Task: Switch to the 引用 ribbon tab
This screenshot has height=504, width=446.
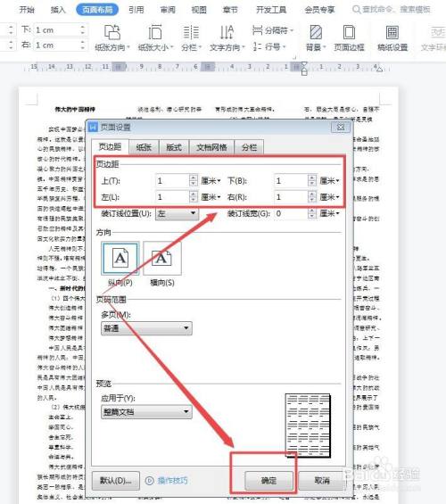Action: [136, 10]
